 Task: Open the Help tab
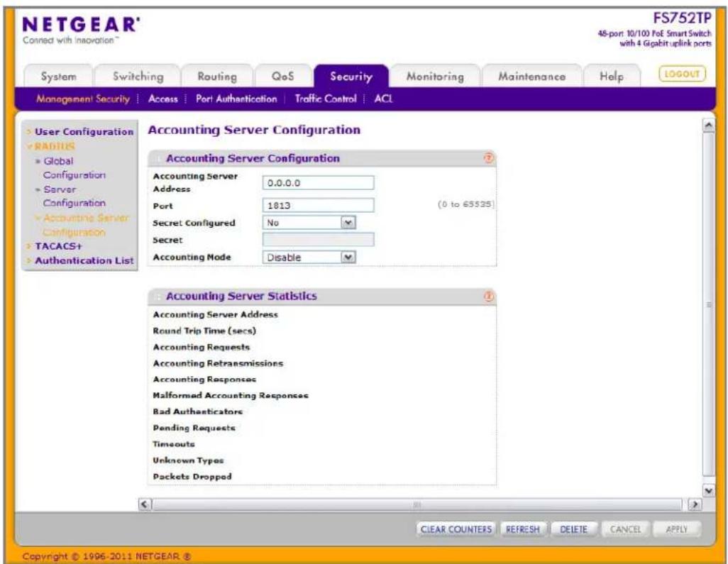coord(612,77)
